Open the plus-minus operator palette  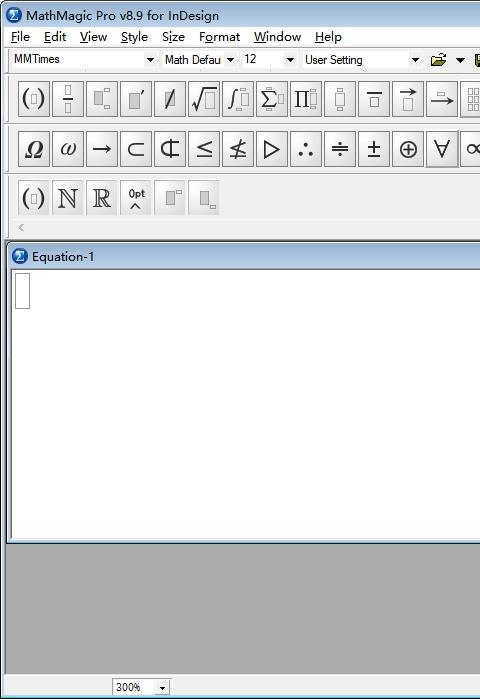point(374,149)
